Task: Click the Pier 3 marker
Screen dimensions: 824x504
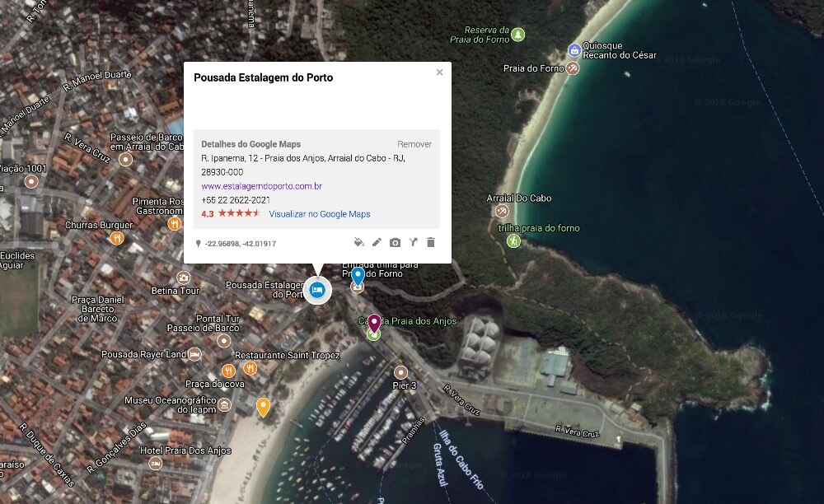Action: pyautogui.click(x=401, y=372)
